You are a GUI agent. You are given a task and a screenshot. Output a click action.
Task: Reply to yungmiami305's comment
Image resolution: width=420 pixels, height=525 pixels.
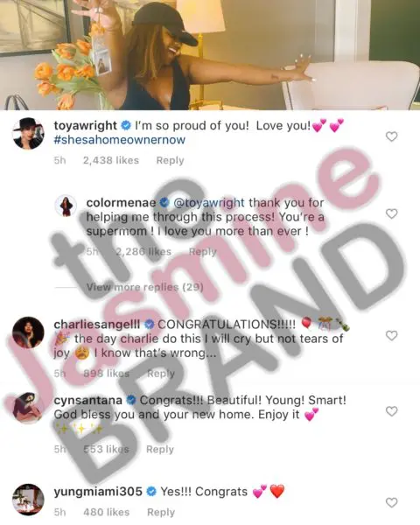tap(161, 512)
